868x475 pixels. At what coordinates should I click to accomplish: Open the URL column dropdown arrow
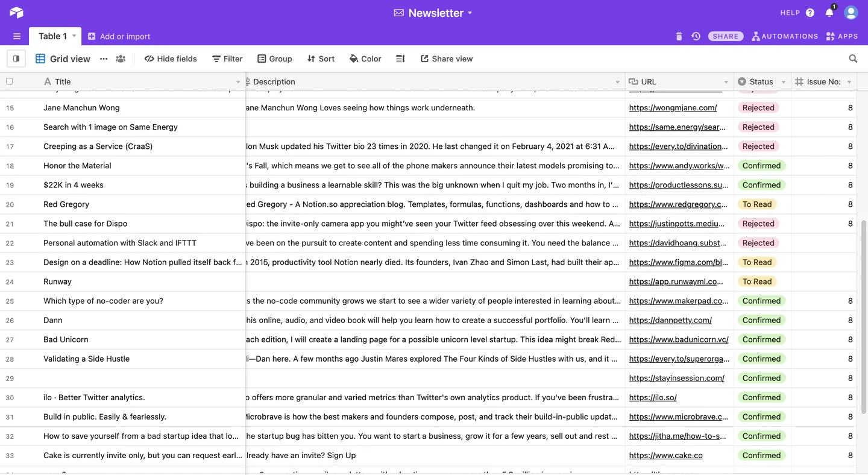(726, 82)
